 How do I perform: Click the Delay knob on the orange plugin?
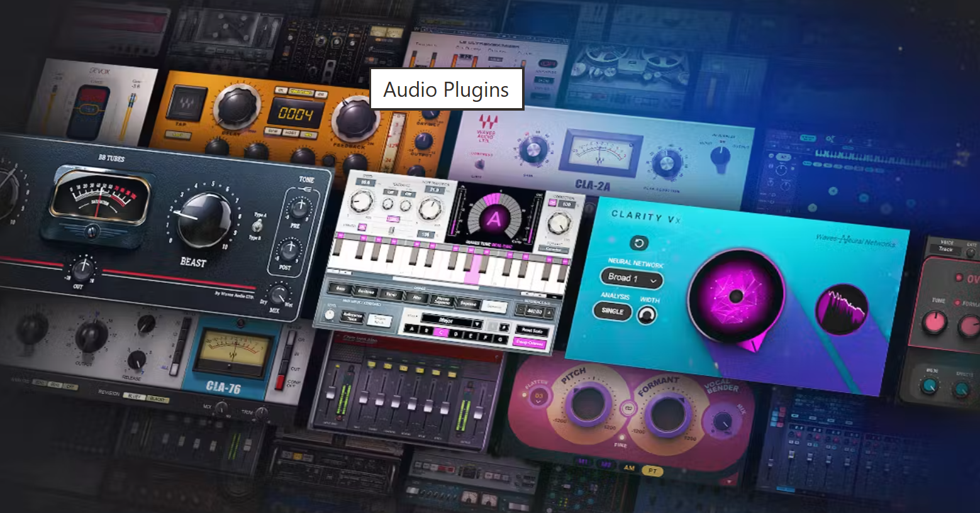tap(237, 106)
